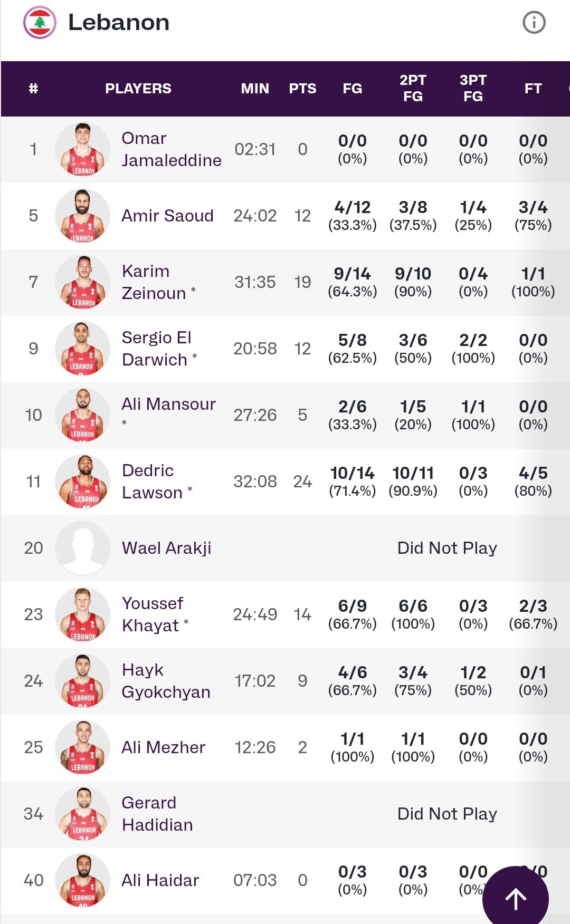The width and height of the screenshot is (570, 924).
Task: Open Amir Saoud's player profile link
Action: 167,216
